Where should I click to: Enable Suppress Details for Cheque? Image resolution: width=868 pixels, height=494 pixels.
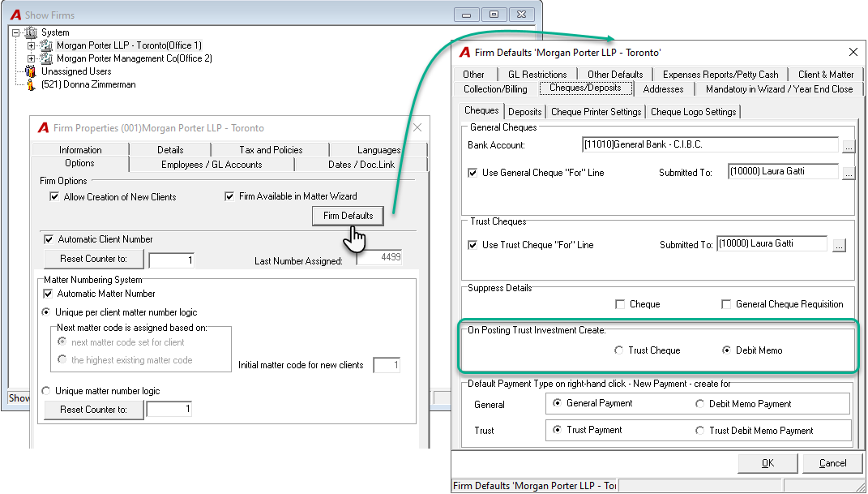pos(620,304)
